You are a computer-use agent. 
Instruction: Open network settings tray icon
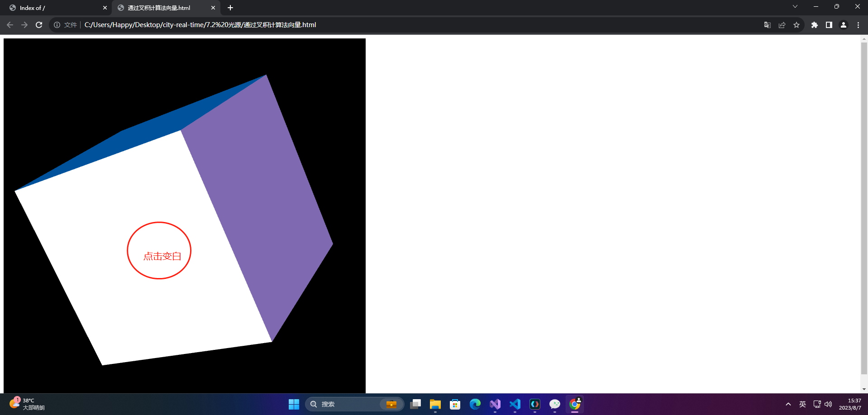click(x=817, y=404)
